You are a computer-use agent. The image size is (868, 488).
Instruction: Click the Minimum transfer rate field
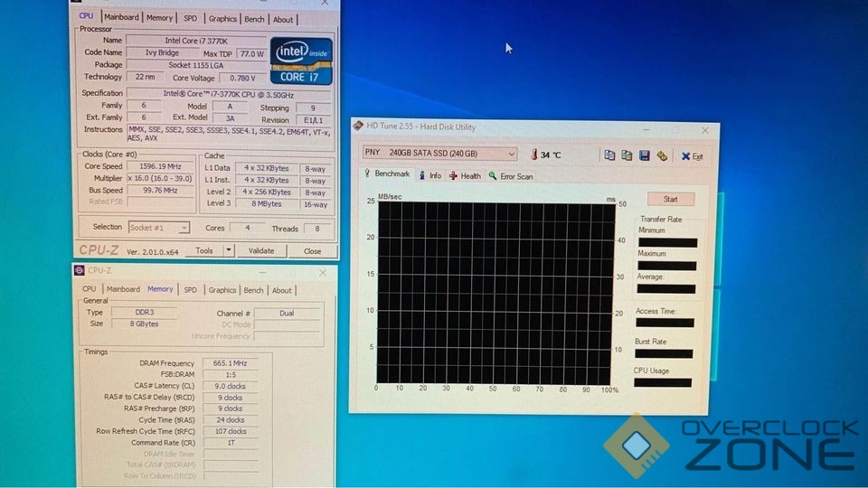(x=667, y=242)
